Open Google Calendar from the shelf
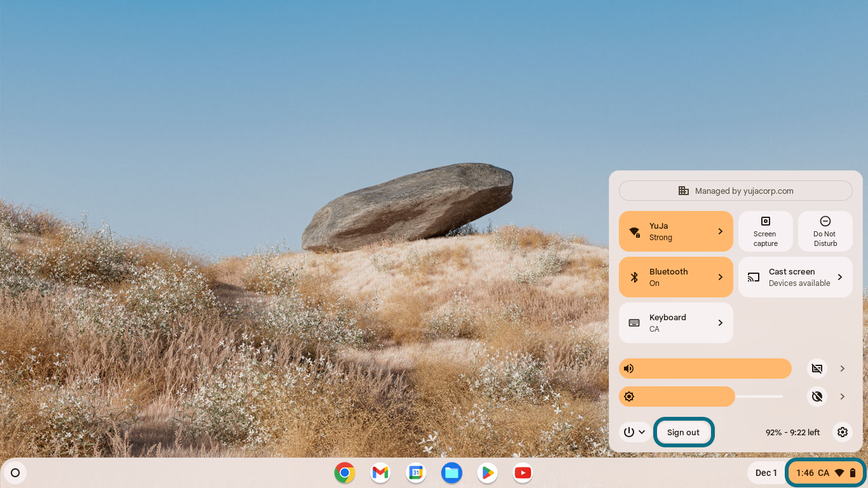868x488 pixels. (x=416, y=473)
